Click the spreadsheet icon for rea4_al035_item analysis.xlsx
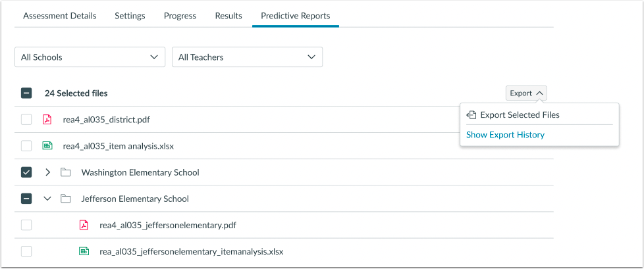The height and width of the screenshot is (269, 644). click(x=47, y=146)
